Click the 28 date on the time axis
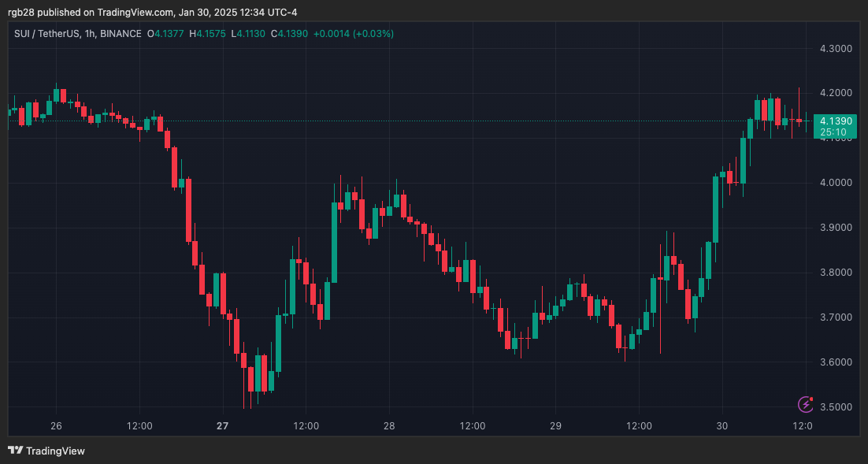This screenshot has width=868, height=464. coord(389,426)
